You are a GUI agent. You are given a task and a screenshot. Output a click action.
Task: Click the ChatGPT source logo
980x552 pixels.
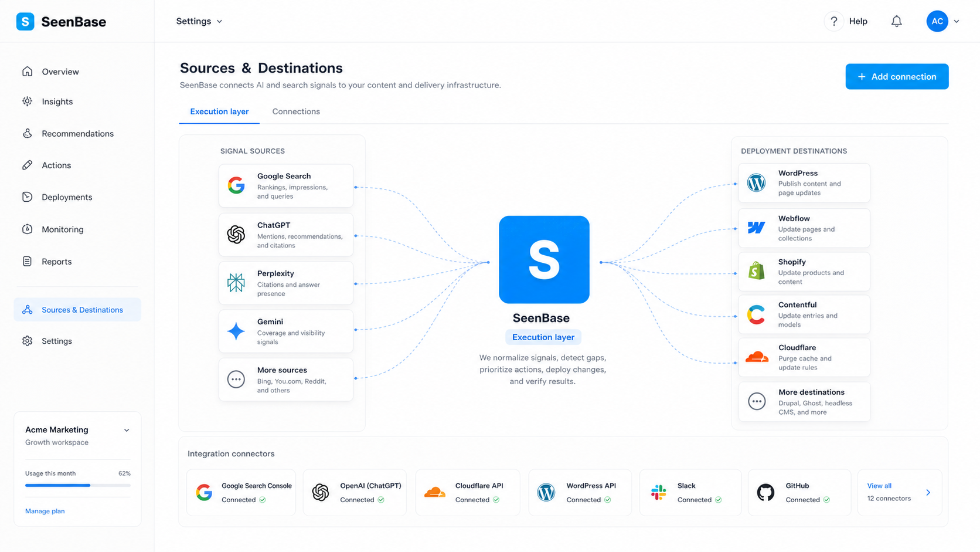tap(236, 234)
